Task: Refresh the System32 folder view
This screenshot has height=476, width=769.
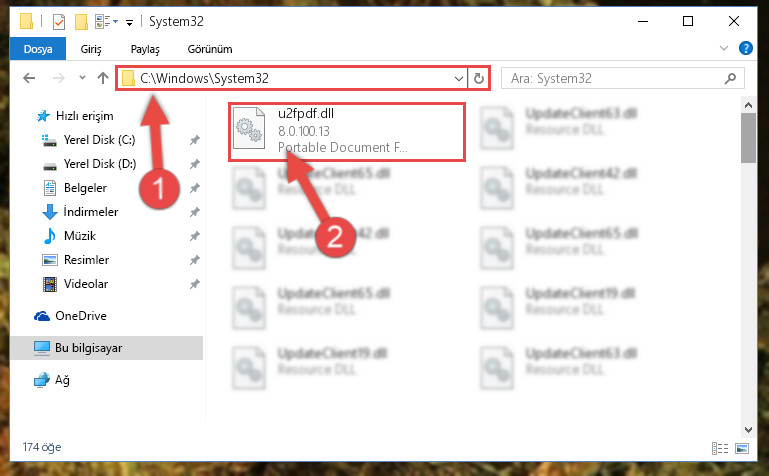Action: (479, 78)
